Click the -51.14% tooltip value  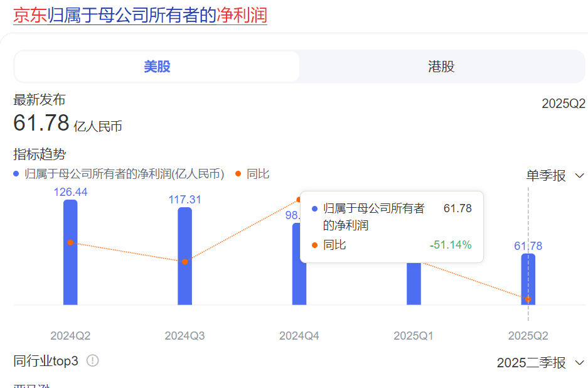pos(451,245)
